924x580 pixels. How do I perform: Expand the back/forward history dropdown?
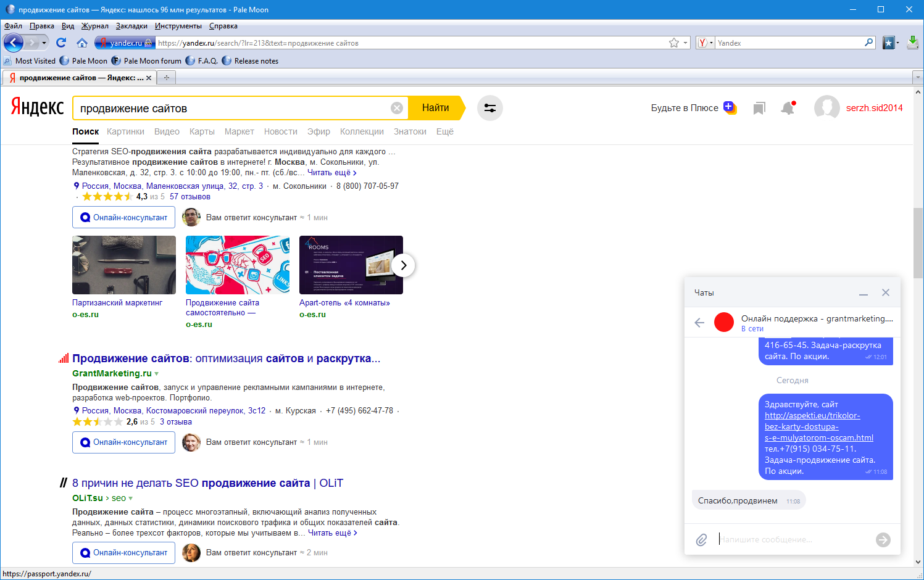pos(44,43)
